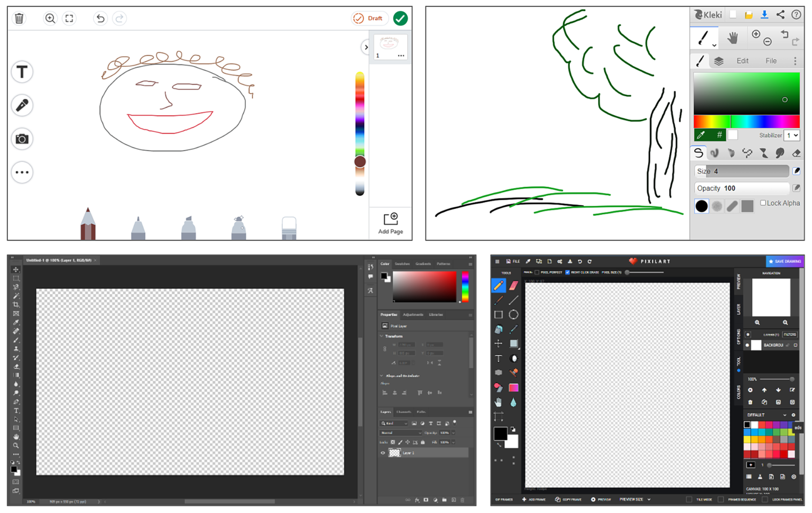The width and height of the screenshot is (812, 513).
Task: Switch to the Swatches tab in Photoshop
Action: (x=401, y=264)
